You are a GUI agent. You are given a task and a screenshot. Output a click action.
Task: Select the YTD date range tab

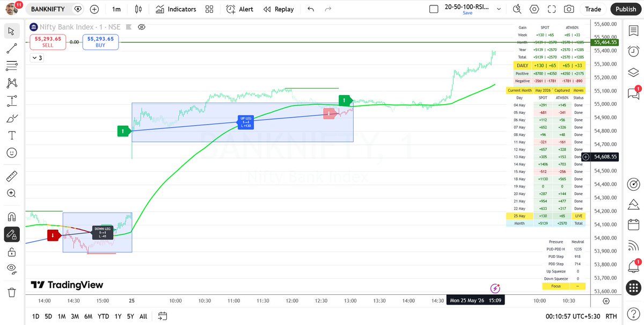point(104,316)
